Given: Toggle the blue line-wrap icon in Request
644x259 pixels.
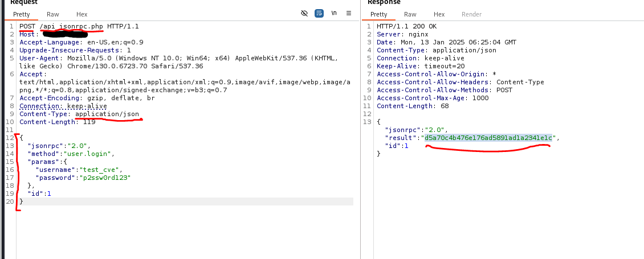Looking at the screenshot, I should pyautogui.click(x=319, y=14).
